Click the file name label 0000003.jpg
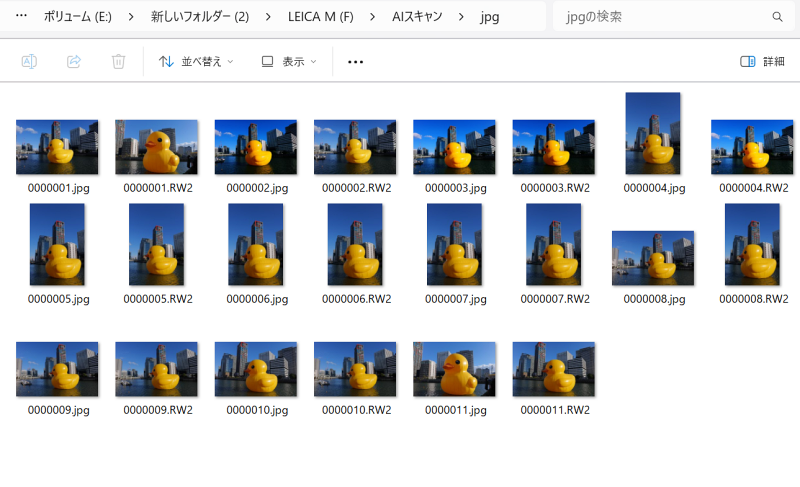The image size is (800, 487). point(456,188)
